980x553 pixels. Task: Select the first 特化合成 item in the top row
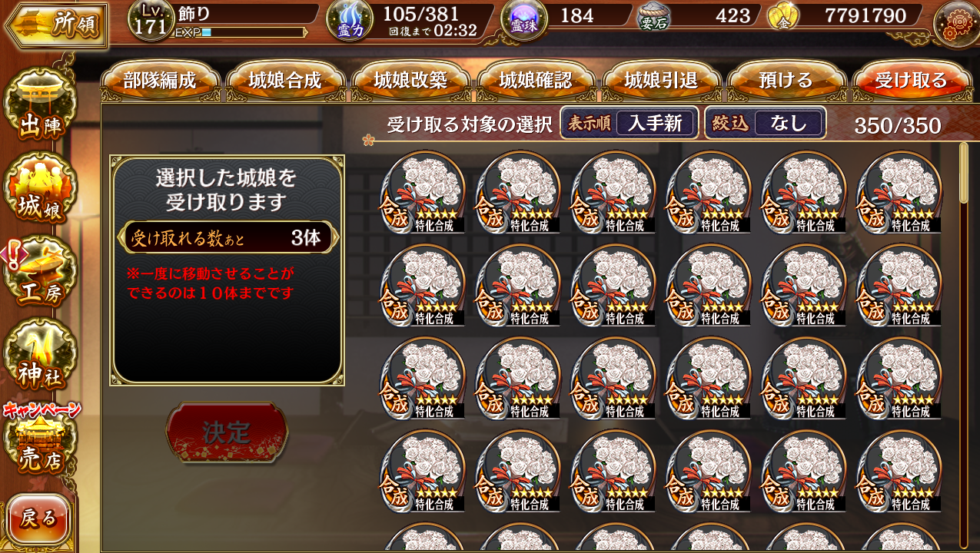[x=423, y=191]
